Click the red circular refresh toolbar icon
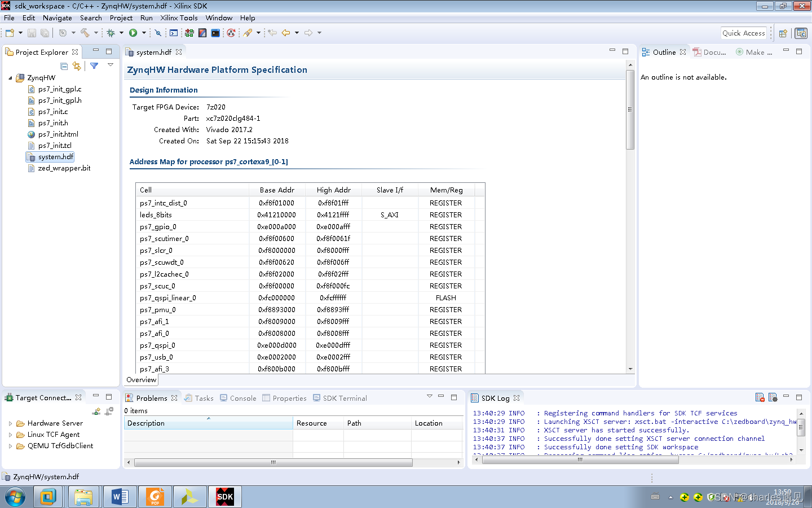Screen dimensions: 812x508 (231, 33)
